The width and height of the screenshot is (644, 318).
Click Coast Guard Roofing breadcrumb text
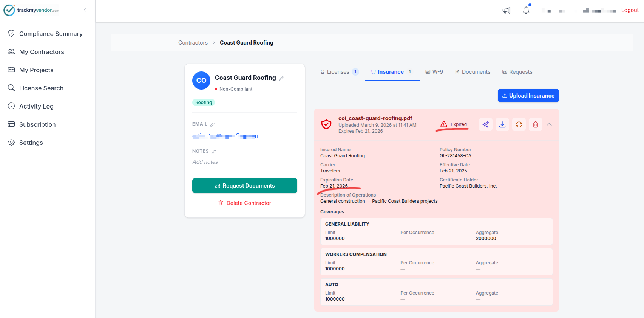click(247, 43)
